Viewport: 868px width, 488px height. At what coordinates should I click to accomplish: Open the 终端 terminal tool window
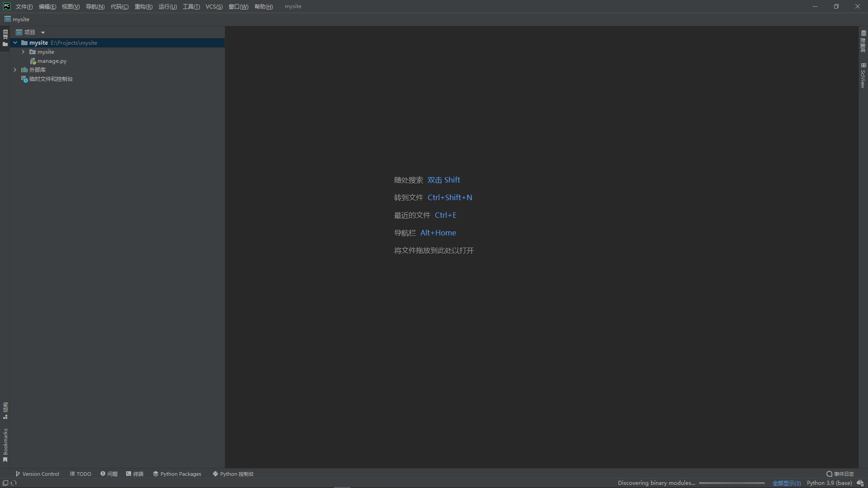pos(135,474)
